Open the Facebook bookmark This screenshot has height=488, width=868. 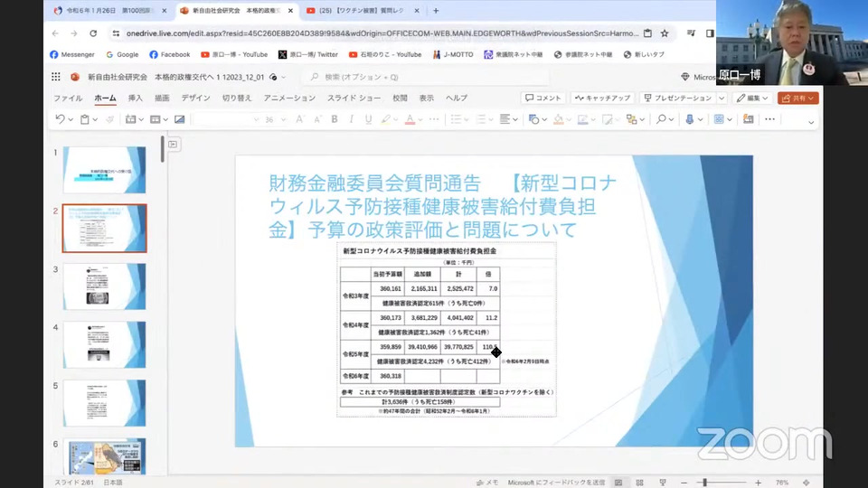coord(169,55)
